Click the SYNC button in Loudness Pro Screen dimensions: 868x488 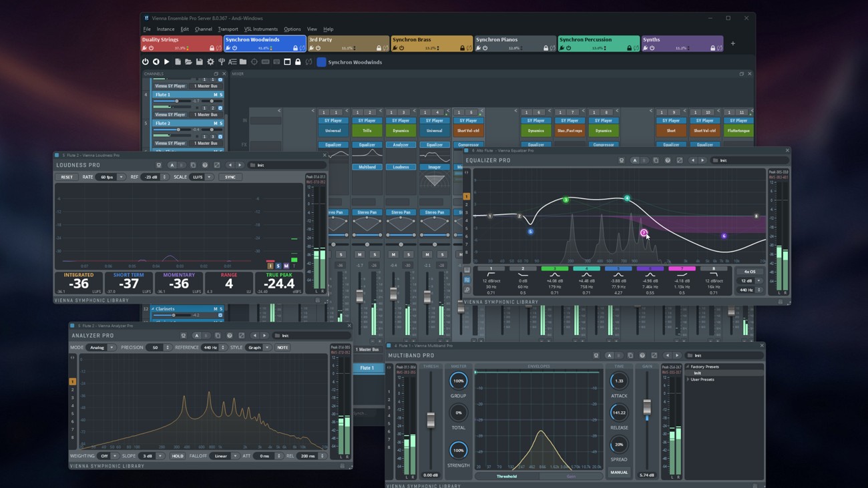click(230, 177)
